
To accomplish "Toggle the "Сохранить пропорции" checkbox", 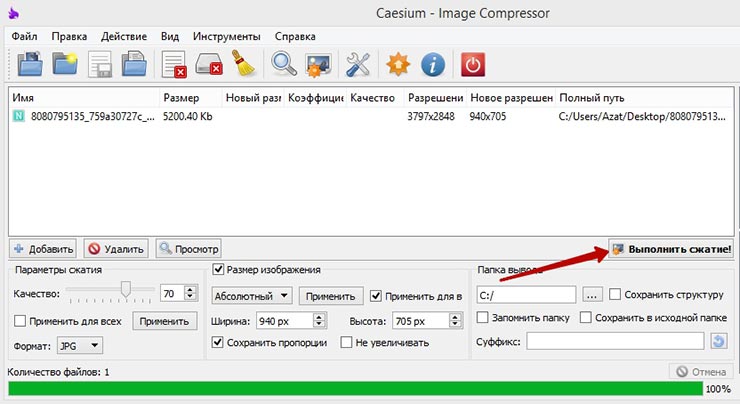I will (219, 343).
